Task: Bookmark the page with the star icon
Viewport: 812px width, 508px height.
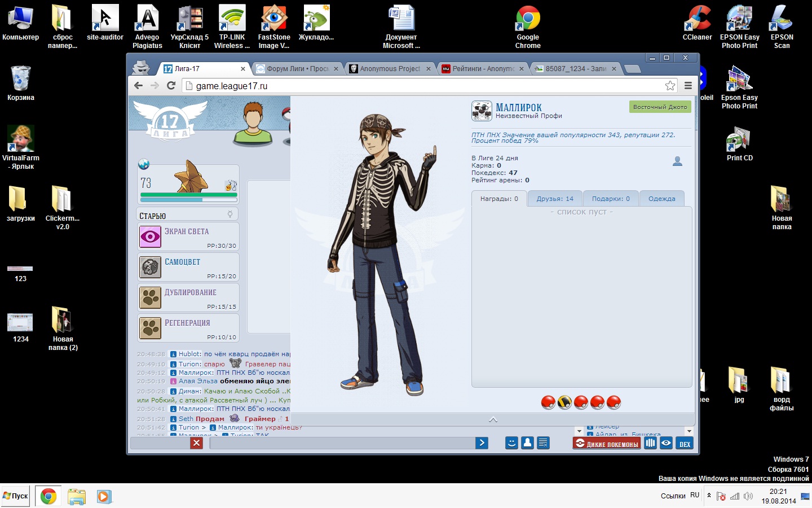Action: (670, 86)
